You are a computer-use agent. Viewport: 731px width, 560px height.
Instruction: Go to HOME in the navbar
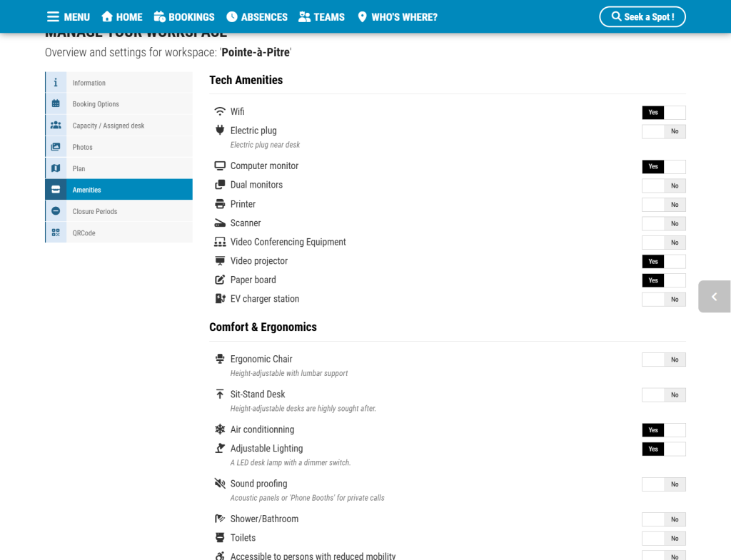click(122, 17)
